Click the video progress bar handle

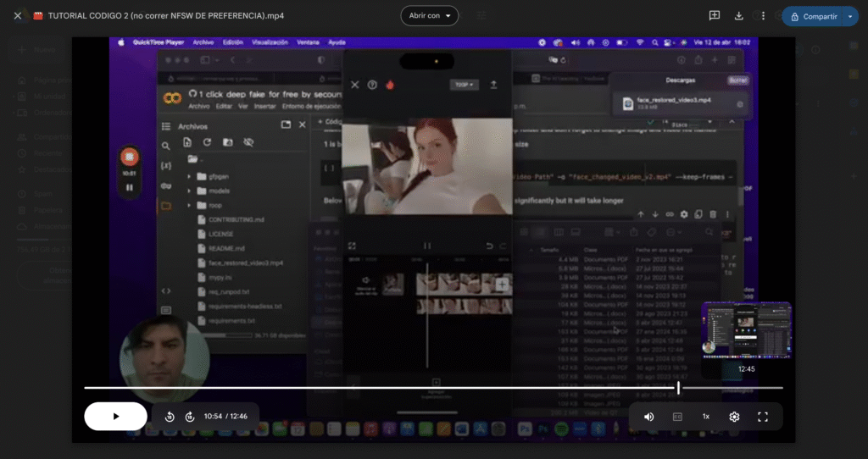pyautogui.click(x=678, y=388)
